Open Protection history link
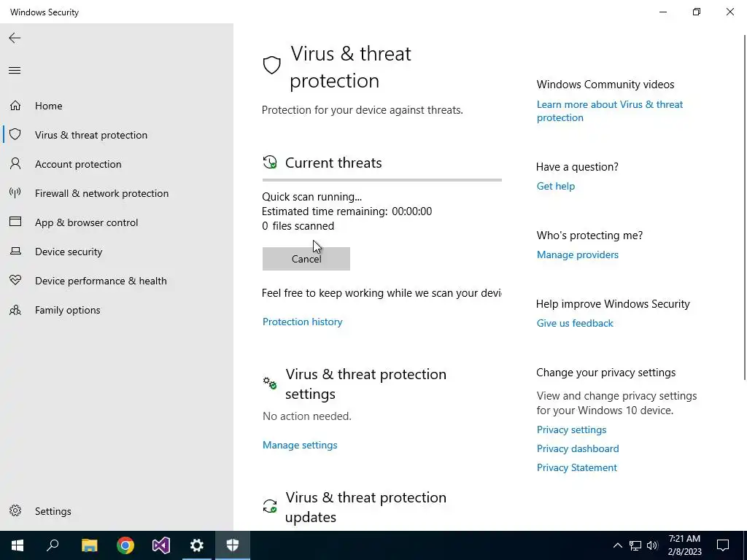Screen dimensions: 747x560 (303, 322)
